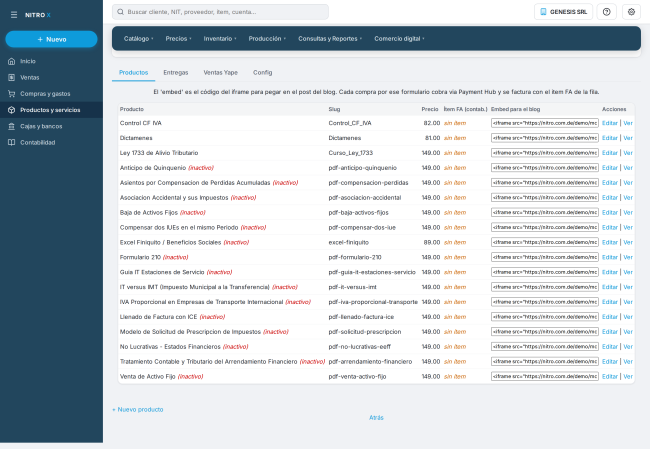
Task: Click Ver for IT versus IMT row
Action: click(x=628, y=287)
